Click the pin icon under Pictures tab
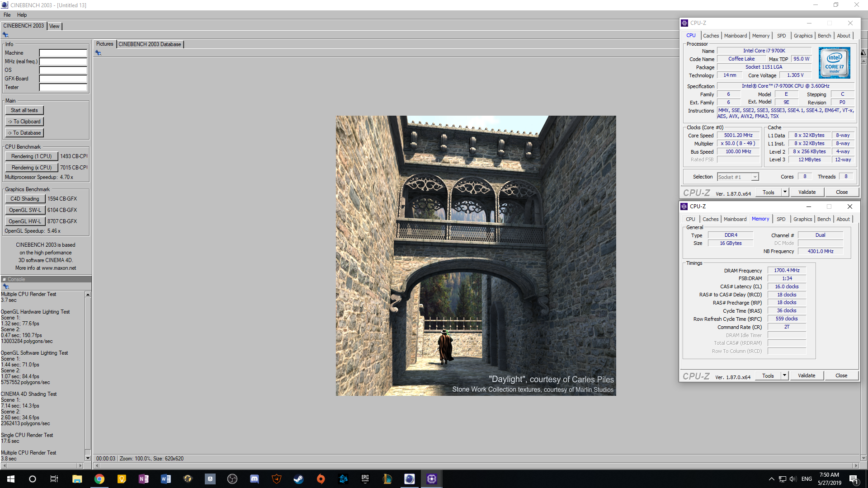This screenshot has width=868, height=488. click(x=98, y=53)
